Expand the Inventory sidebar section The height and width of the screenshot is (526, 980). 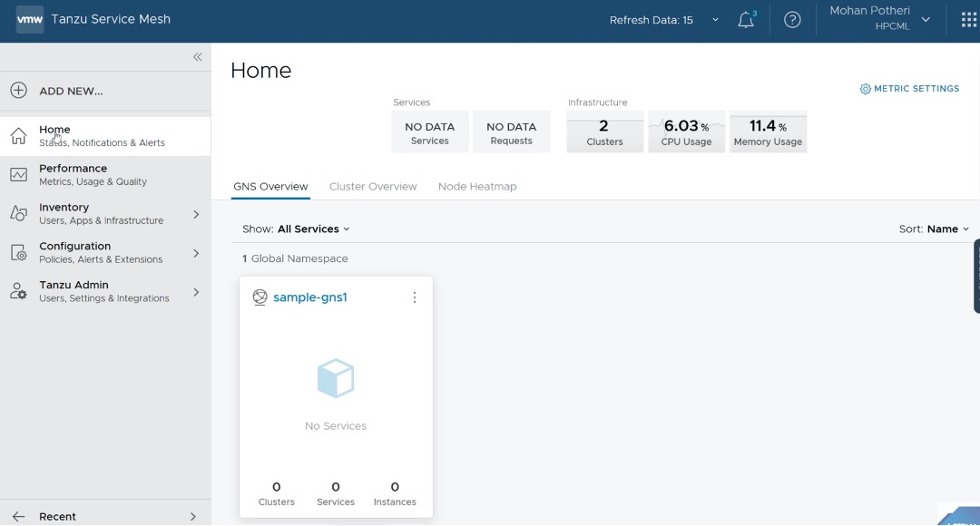196,214
